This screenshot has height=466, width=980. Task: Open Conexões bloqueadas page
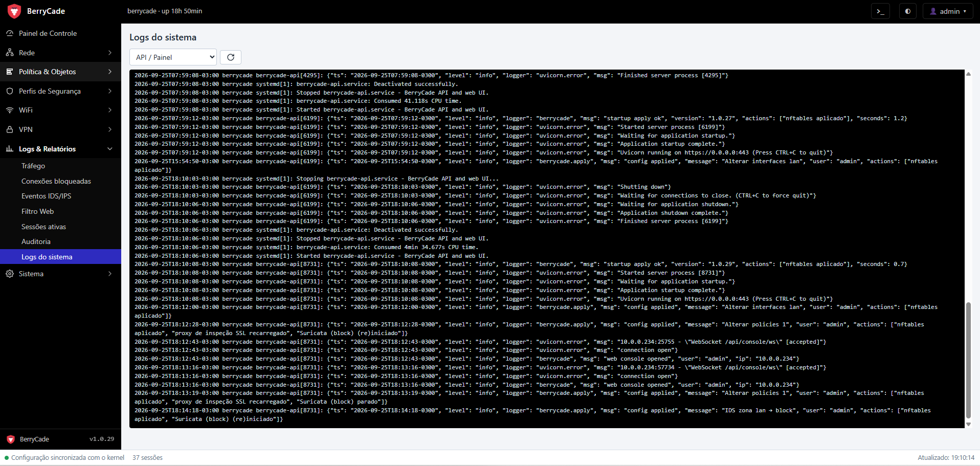[x=60, y=181]
